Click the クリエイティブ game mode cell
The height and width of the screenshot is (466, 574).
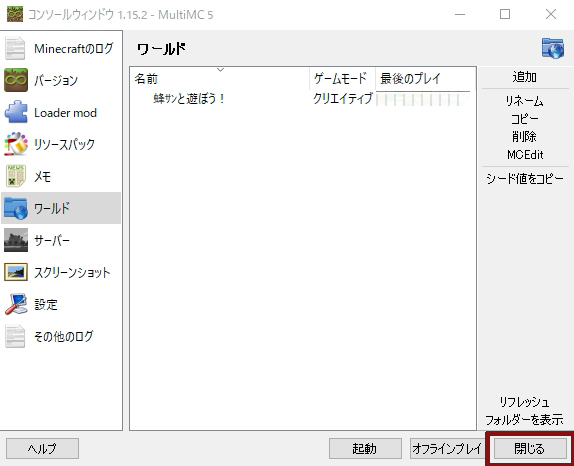tap(342, 98)
